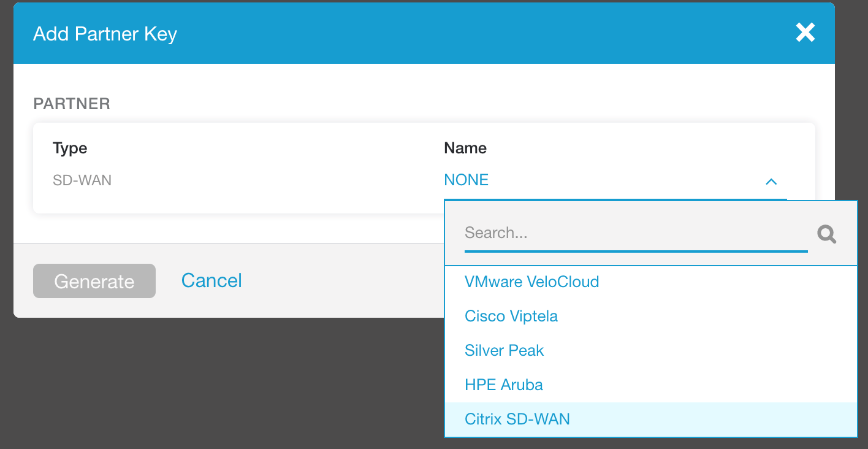Close the Add Partner Key dialog
This screenshot has height=449, width=868.
click(x=805, y=33)
